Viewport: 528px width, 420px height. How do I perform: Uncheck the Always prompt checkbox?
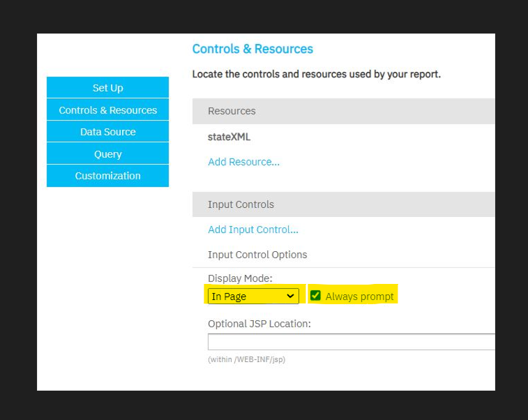point(315,295)
